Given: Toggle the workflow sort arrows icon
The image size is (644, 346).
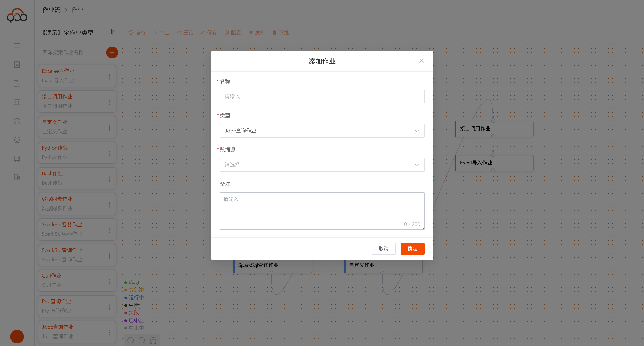Looking at the screenshot, I should click(x=112, y=32).
